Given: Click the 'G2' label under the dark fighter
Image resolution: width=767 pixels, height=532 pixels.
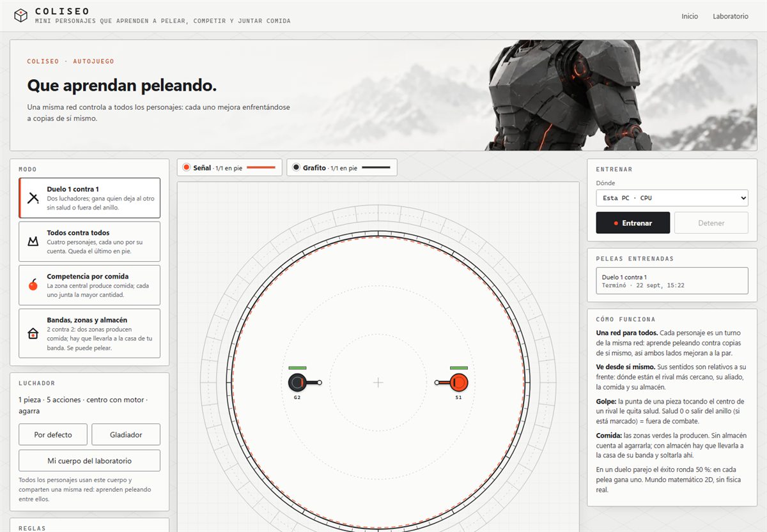Looking at the screenshot, I should tap(297, 397).
